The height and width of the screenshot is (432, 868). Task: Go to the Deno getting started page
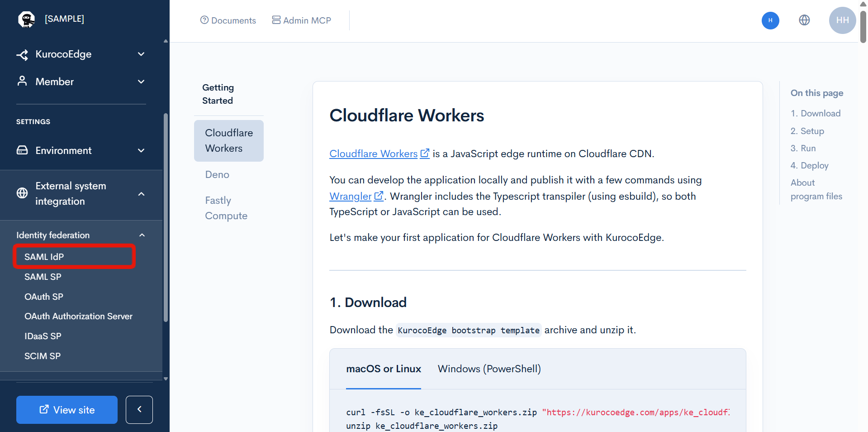217,175
